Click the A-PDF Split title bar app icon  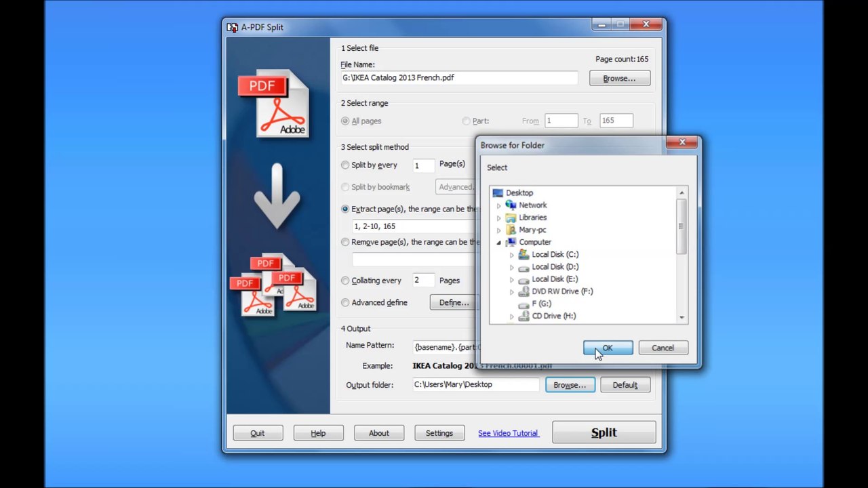click(x=233, y=27)
